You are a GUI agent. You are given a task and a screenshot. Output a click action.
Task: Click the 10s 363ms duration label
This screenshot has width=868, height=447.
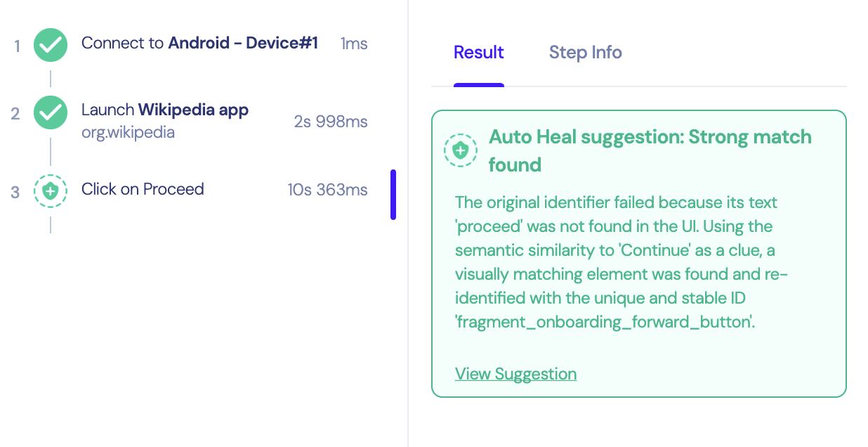pos(327,190)
